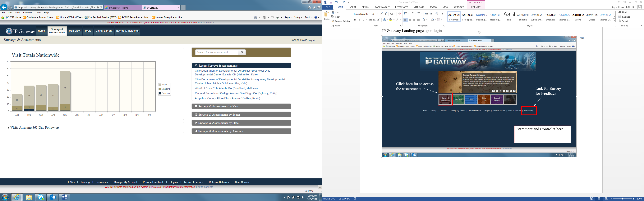Open Map View in IP Gateway navigation

click(x=75, y=31)
